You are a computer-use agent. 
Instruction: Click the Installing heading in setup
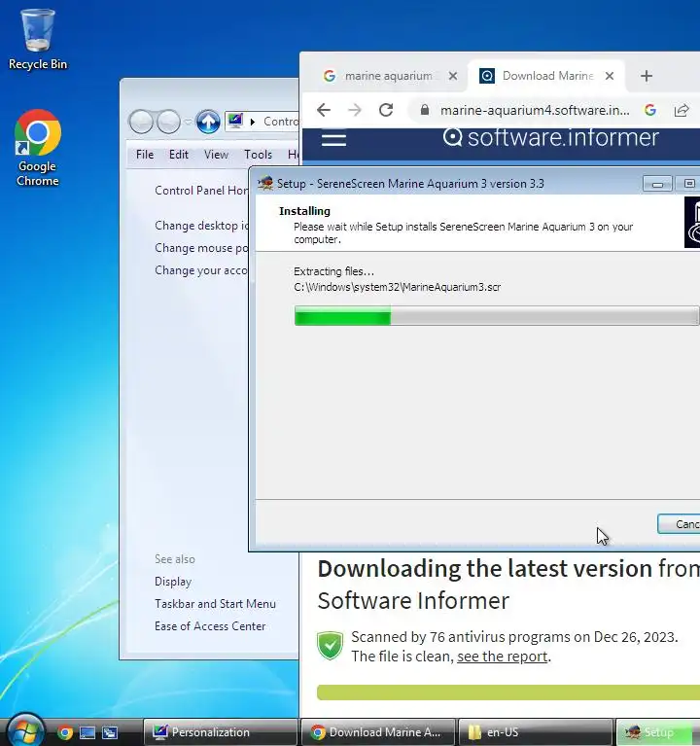coord(304,211)
